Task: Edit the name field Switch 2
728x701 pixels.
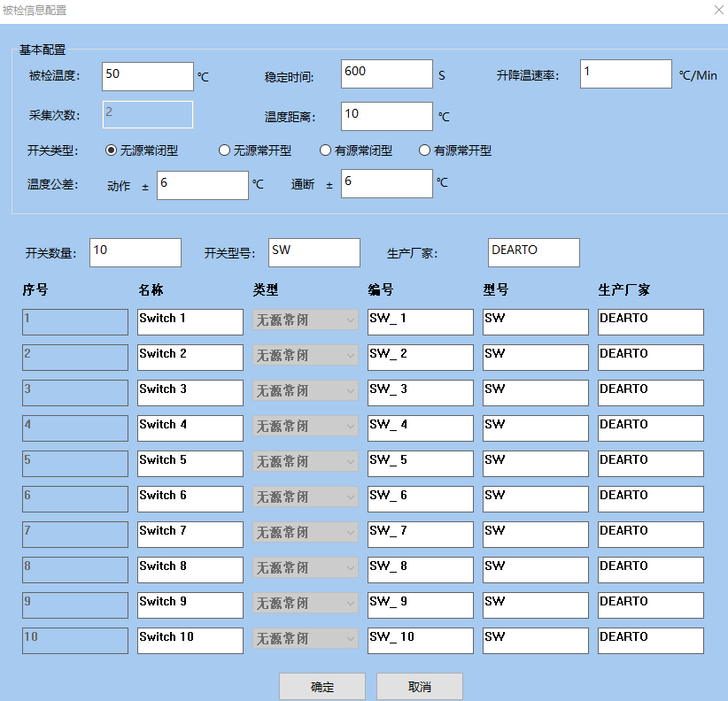Action: point(190,358)
